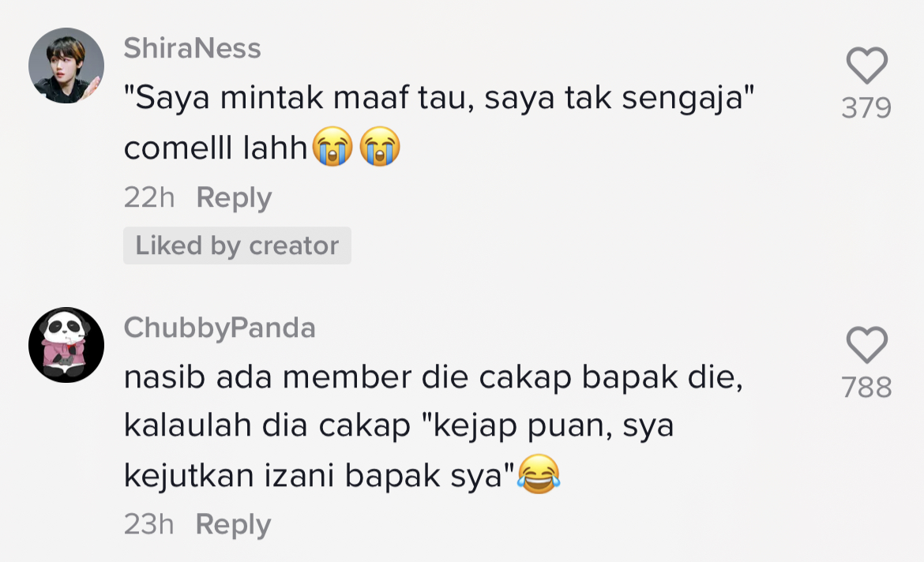Image resolution: width=924 pixels, height=562 pixels.
Task: Open ShiraNess's profile picture
Action: coord(66,66)
